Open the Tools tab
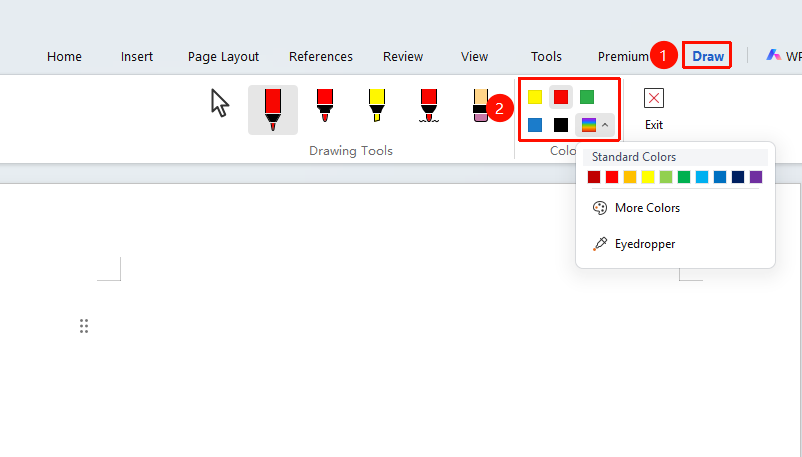Screen dimensions: 802x457 (x=546, y=56)
